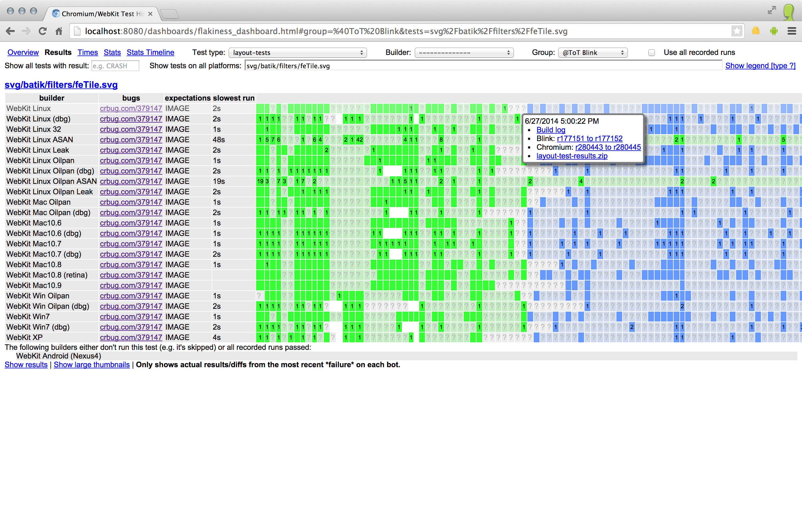Click the browser back arrow
Screen dimensions: 802x532
[10, 31]
